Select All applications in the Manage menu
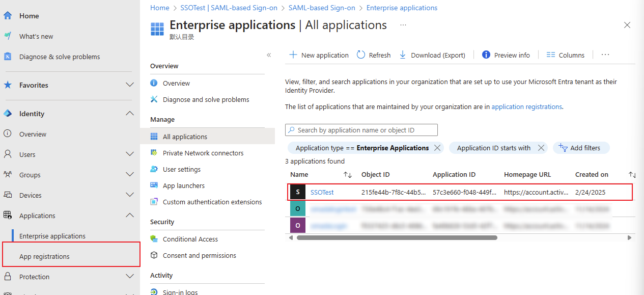Screen dimensions: 644x295 185,137
